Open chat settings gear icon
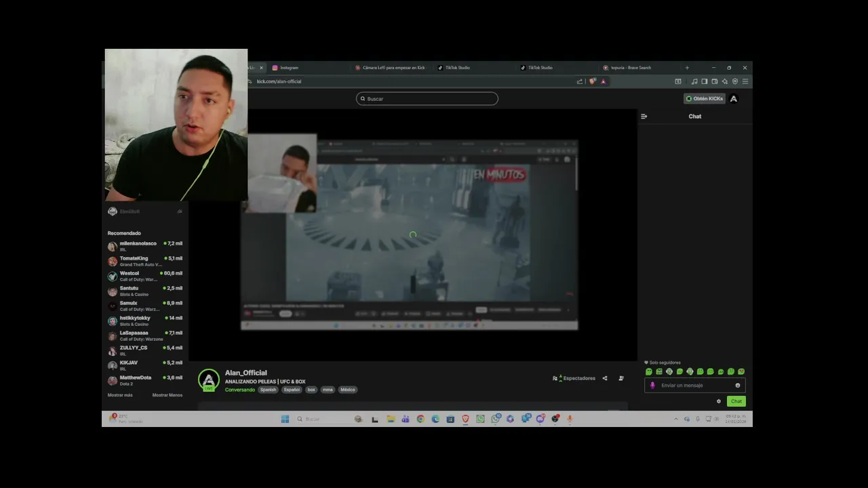 (x=719, y=401)
